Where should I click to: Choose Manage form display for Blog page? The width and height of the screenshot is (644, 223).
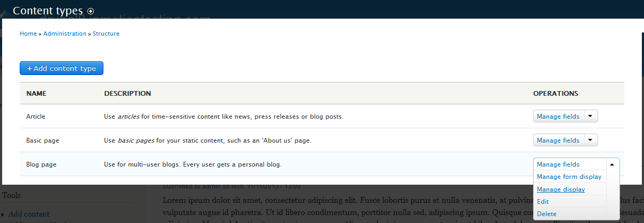pyautogui.click(x=569, y=177)
